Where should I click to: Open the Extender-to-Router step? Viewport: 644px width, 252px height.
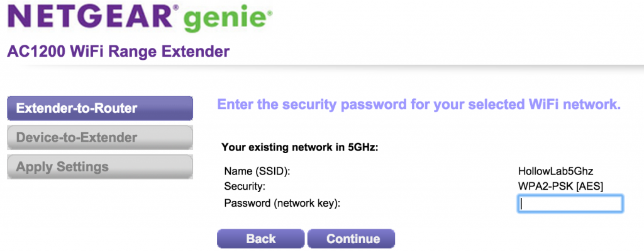point(99,108)
